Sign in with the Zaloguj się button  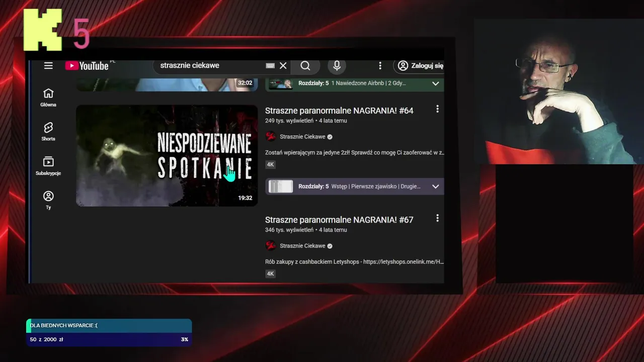point(420,66)
